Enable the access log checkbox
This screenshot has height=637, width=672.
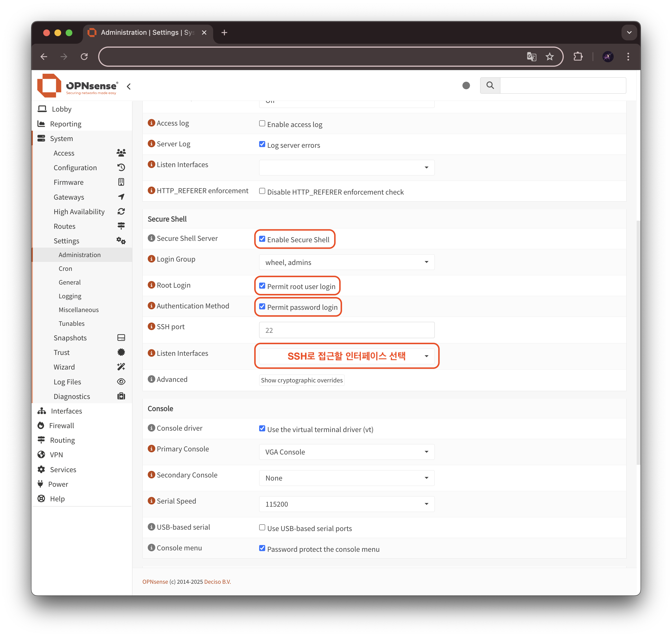tap(262, 124)
